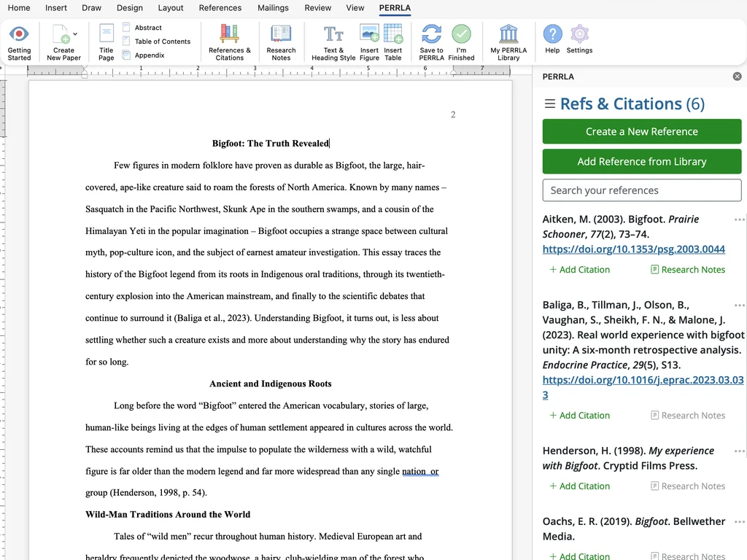Click the Insert Figure icon
The height and width of the screenshot is (560, 747).
(x=369, y=34)
